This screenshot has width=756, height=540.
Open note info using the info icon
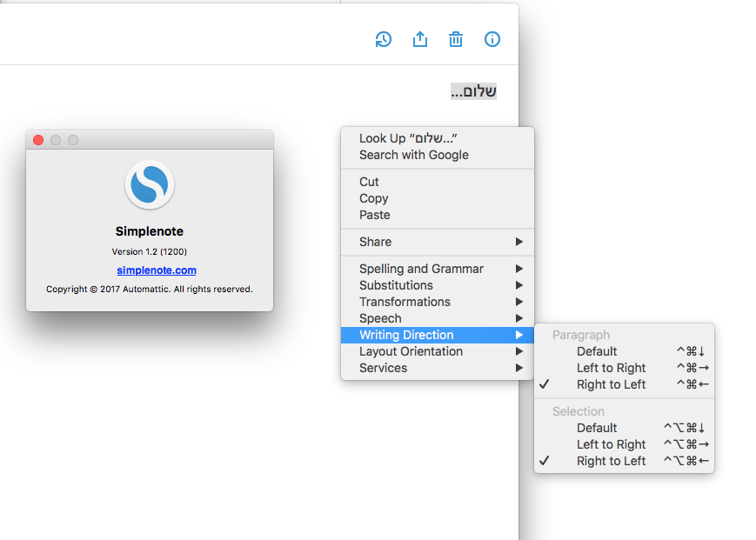pyautogui.click(x=492, y=39)
